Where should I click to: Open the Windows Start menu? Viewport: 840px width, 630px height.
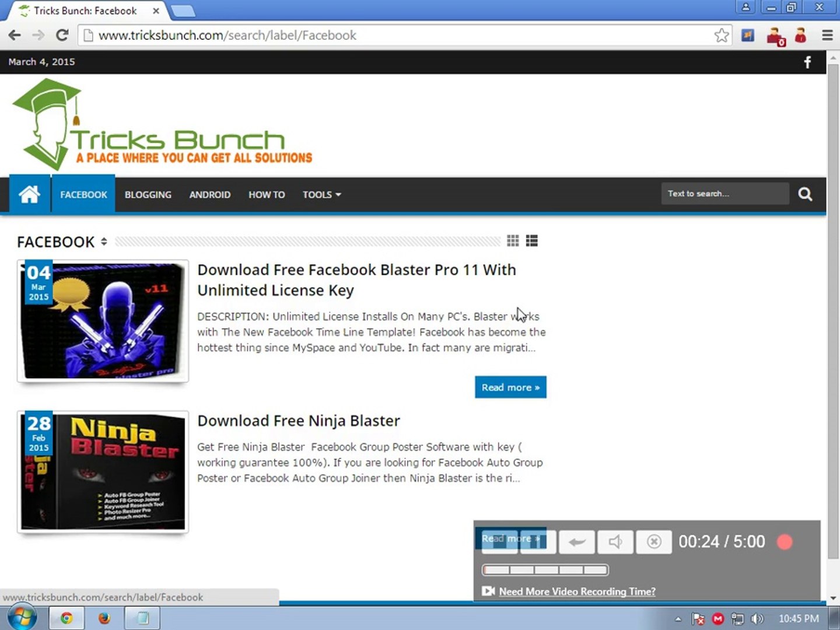(22, 618)
